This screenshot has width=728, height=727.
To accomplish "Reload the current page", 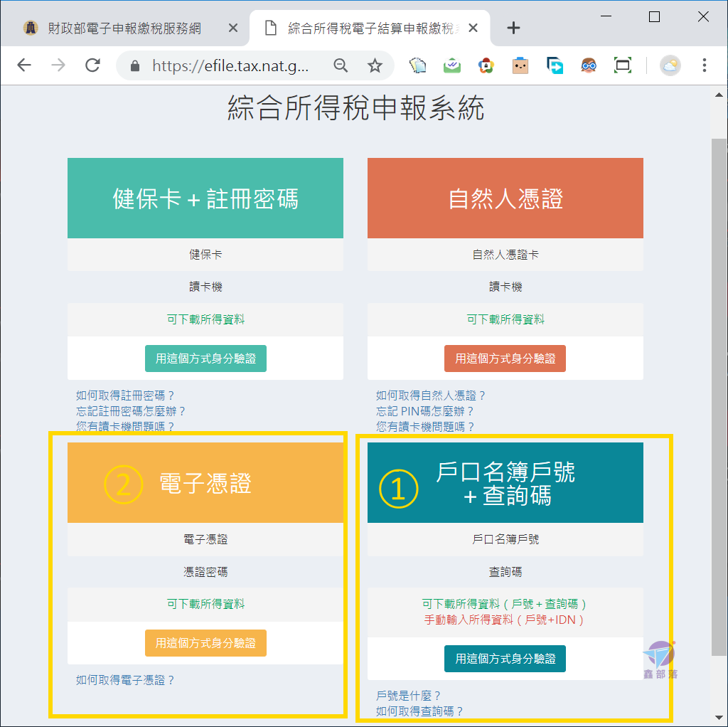I will pyautogui.click(x=92, y=65).
